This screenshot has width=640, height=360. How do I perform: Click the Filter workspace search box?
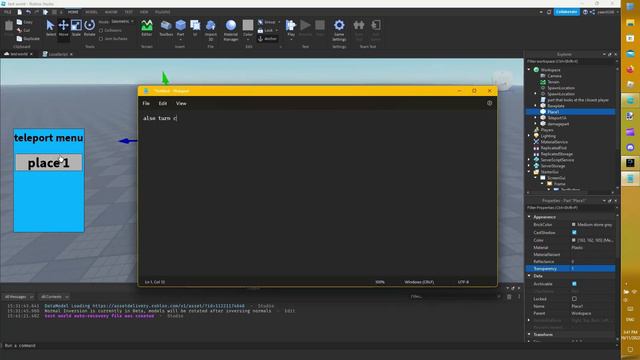(571, 62)
